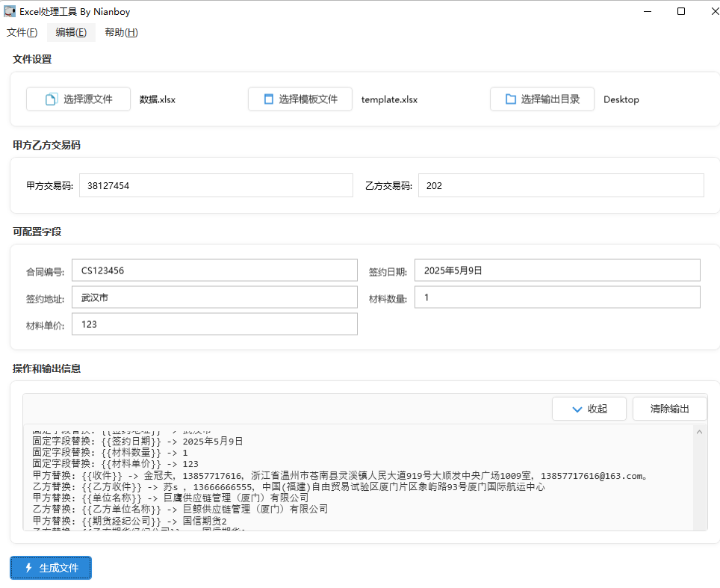This screenshot has width=720, height=588.
Task: Click log line {{材料数量}} -> 1
Action: click(111, 453)
